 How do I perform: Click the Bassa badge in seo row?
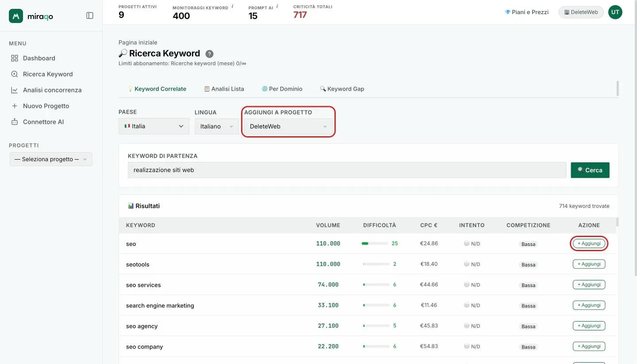528,244
